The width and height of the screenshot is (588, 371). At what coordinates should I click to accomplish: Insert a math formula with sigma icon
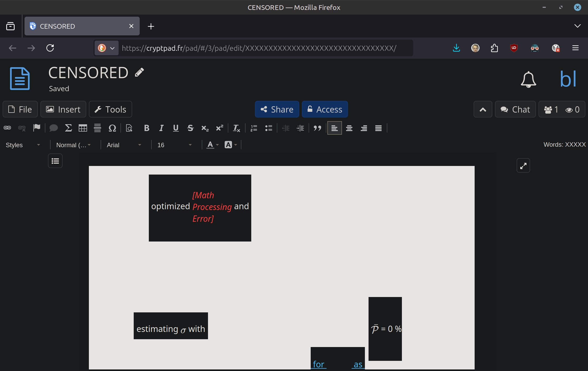pyautogui.click(x=68, y=128)
